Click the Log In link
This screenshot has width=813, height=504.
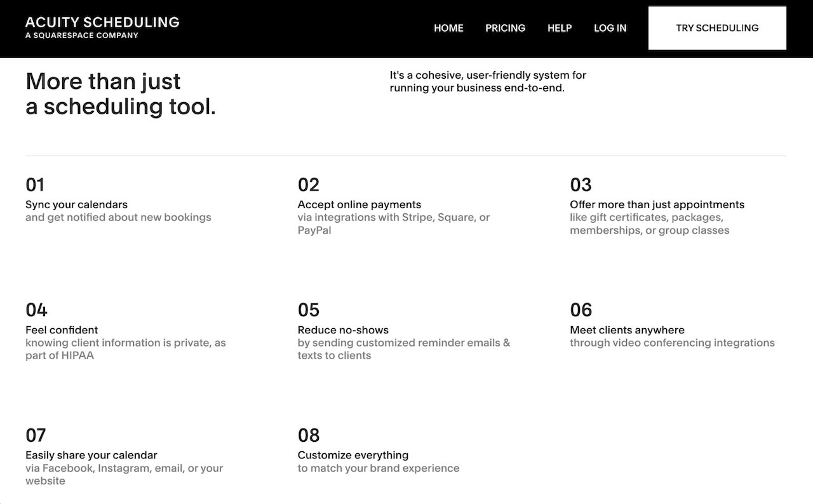(610, 28)
